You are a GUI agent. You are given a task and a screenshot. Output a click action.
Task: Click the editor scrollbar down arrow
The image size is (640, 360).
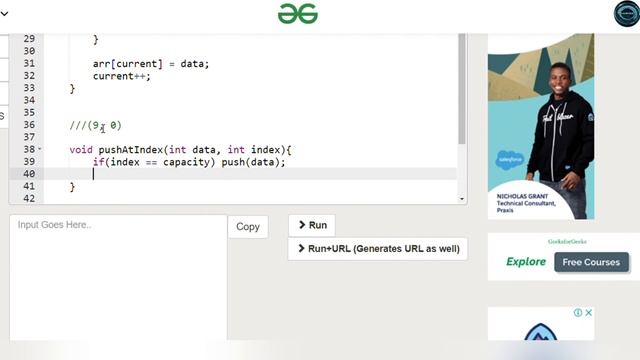(x=462, y=199)
